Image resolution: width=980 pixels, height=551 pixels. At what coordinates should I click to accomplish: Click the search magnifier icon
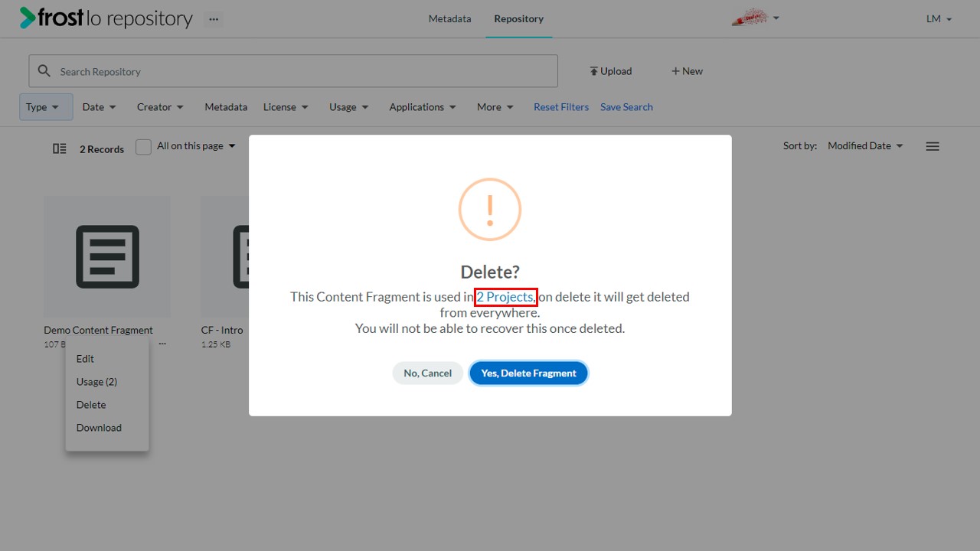[x=44, y=71]
